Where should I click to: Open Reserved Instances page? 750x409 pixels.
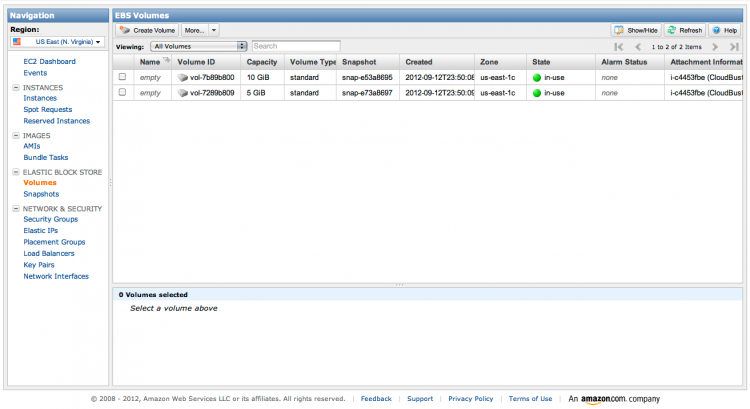click(56, 121)
